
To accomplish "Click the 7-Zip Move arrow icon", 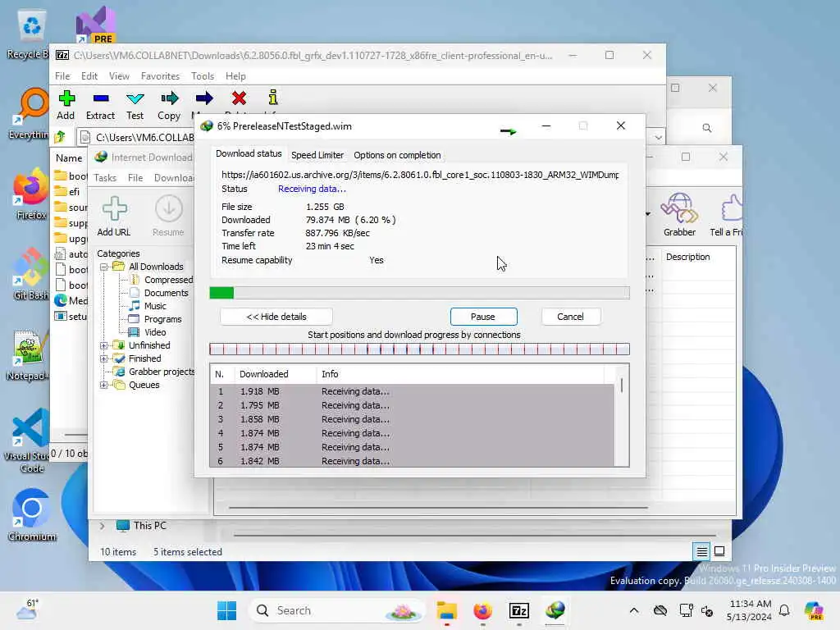I will pos(204,98).
